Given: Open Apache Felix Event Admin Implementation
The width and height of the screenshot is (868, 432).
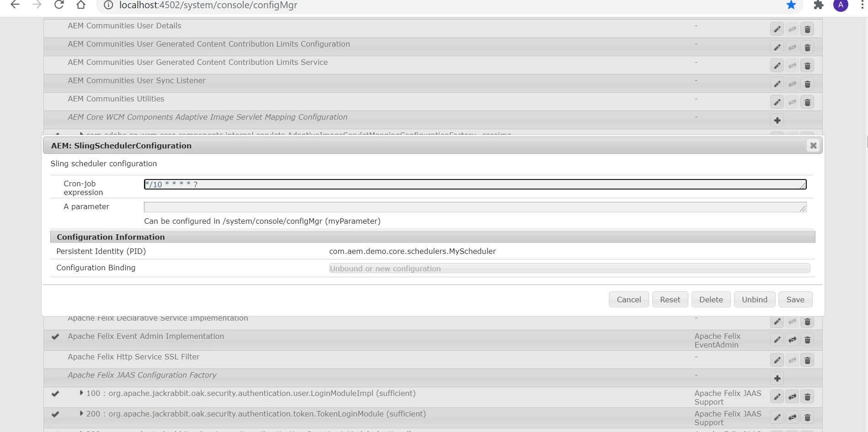Looking at the screenshot, I should pos(146,336).
